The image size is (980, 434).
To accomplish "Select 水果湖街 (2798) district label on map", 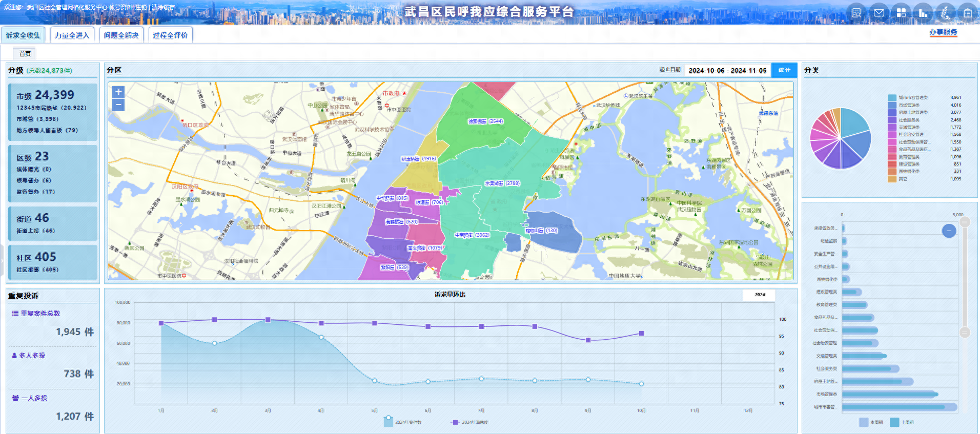I will [x=502, y=183].
